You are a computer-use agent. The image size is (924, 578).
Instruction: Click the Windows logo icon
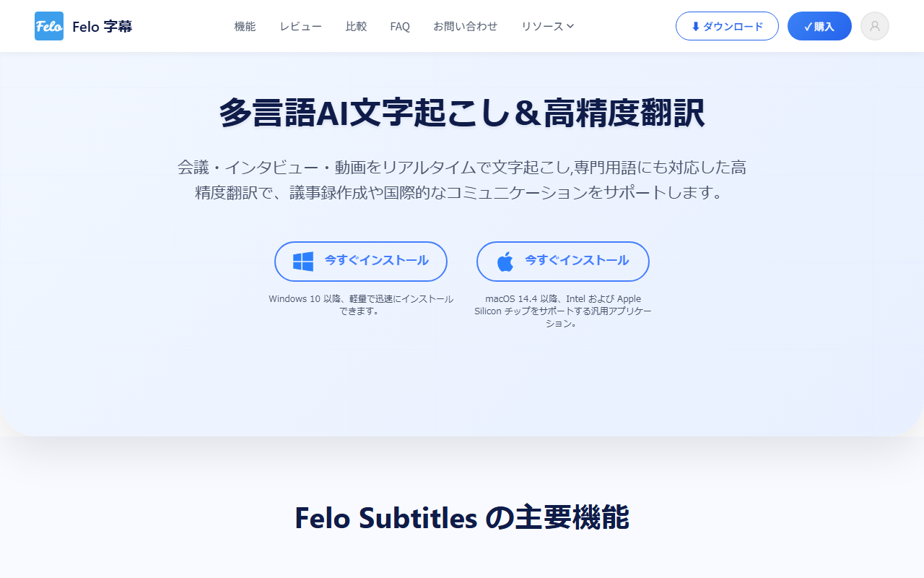click(303, 262)
